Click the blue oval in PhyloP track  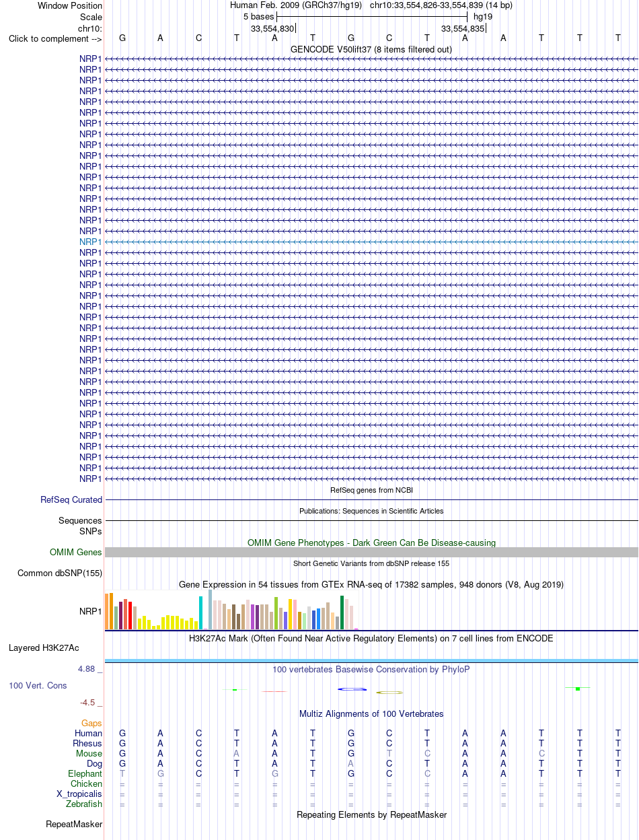click(352, 689)
